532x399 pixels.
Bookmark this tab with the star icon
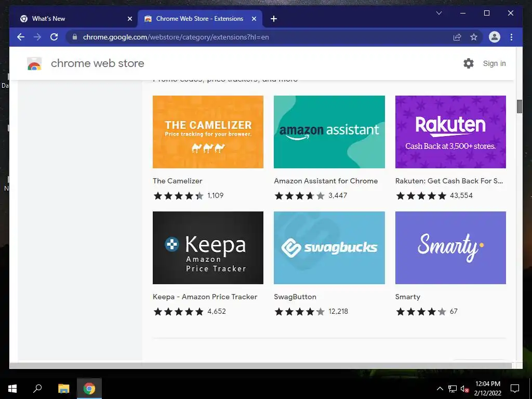point(474,37)
